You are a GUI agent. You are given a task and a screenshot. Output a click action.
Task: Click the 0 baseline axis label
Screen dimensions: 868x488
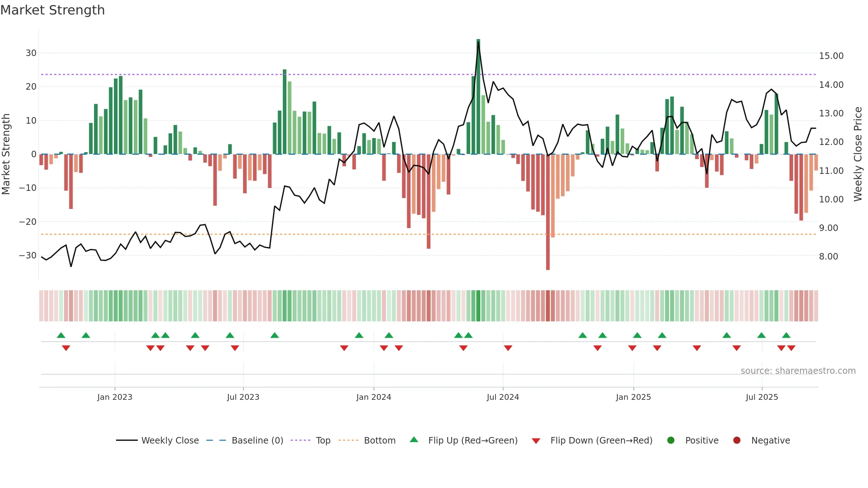(34, 154)
